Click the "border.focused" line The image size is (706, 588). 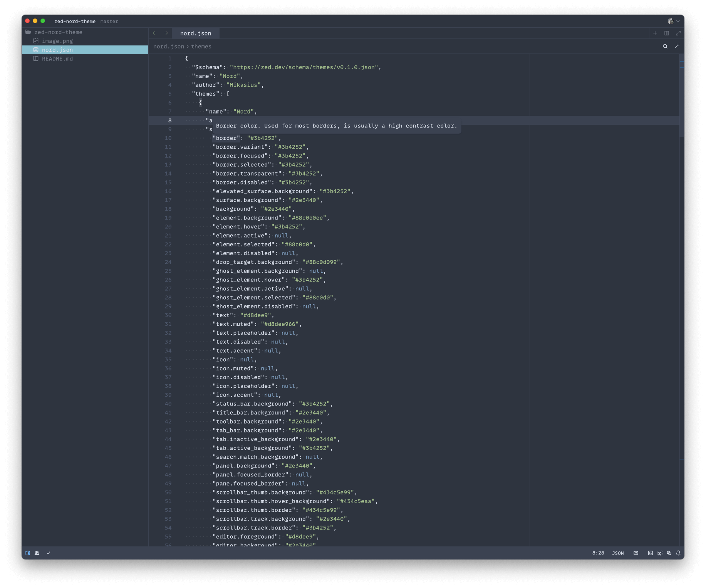coord(261,156)
